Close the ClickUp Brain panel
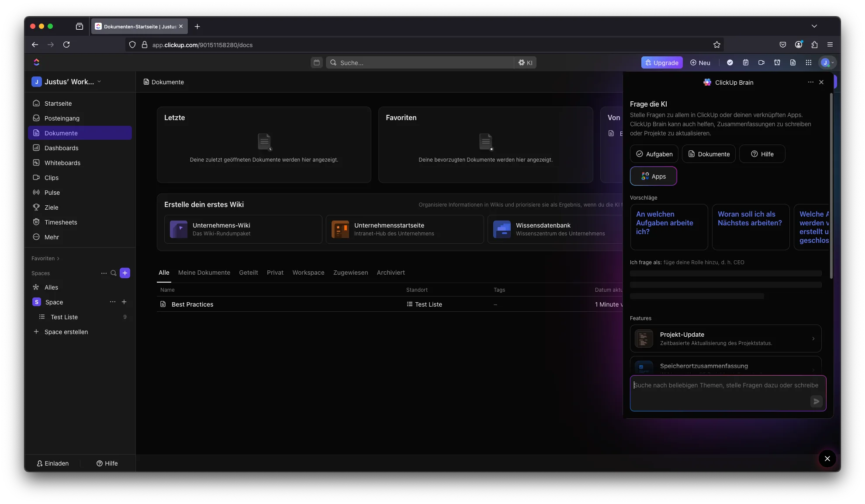Image resolution: width=865 pixels, height=504 pixels. coord(821,82)
